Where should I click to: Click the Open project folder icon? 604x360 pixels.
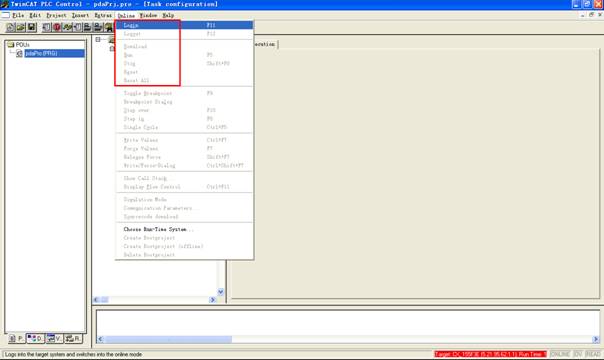point(21,27)
